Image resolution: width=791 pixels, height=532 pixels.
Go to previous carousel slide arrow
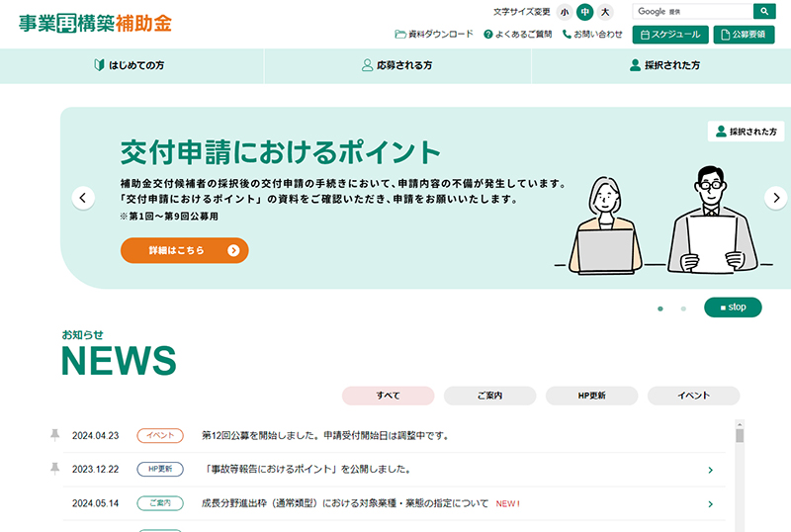83,198
